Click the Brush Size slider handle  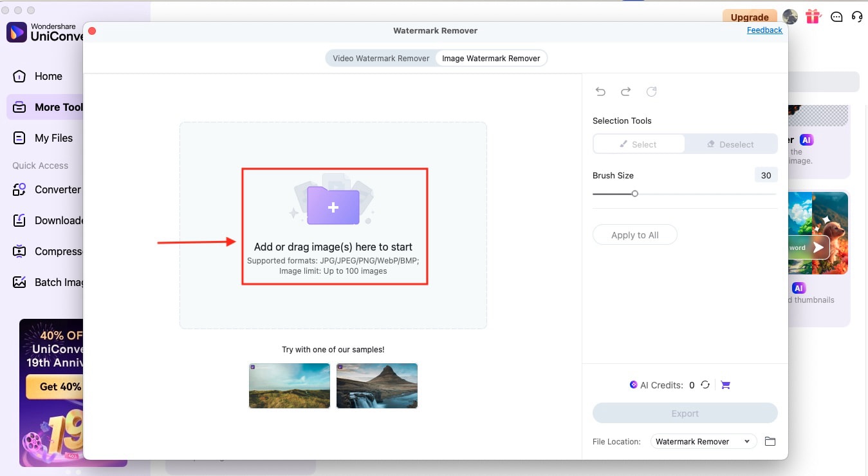pyautogui.click(x=635, y=194)
